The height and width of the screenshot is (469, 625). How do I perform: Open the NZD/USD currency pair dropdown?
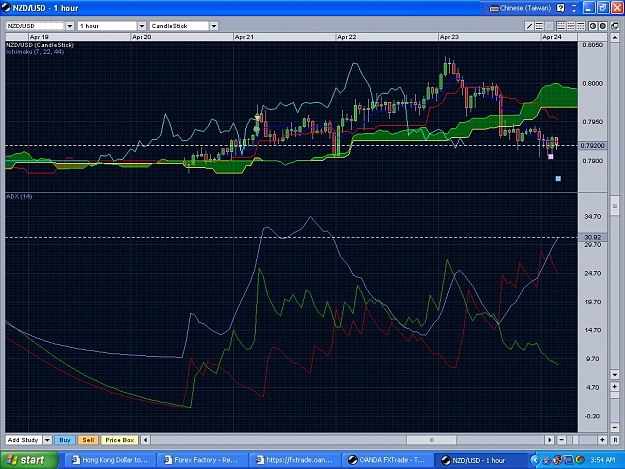[x=70, y=26]
